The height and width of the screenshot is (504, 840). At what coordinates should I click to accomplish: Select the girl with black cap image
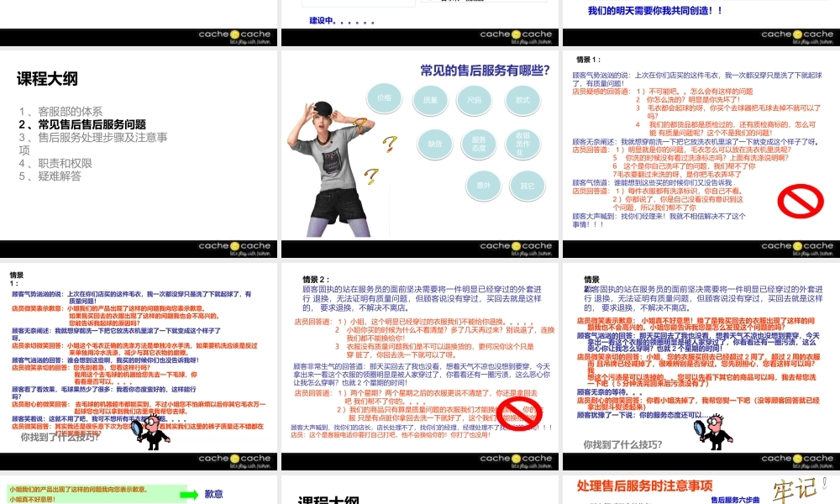(x=331, y=169)
